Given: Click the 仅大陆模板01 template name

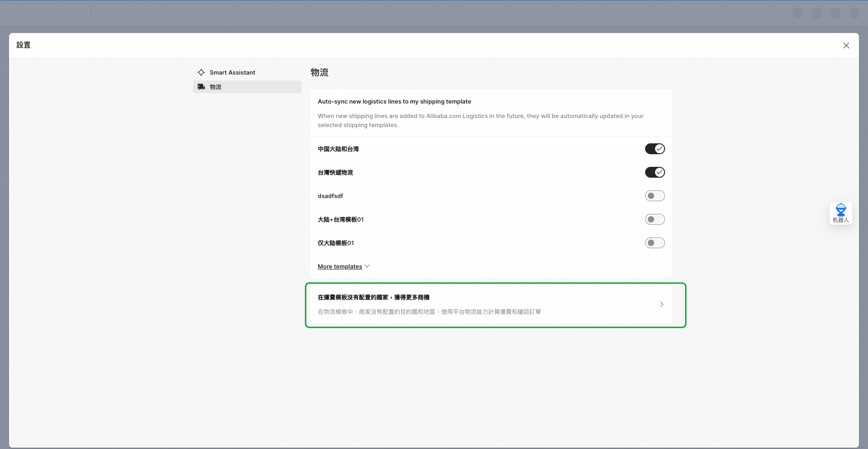Looking at the screenshot, I should (336, 243).
